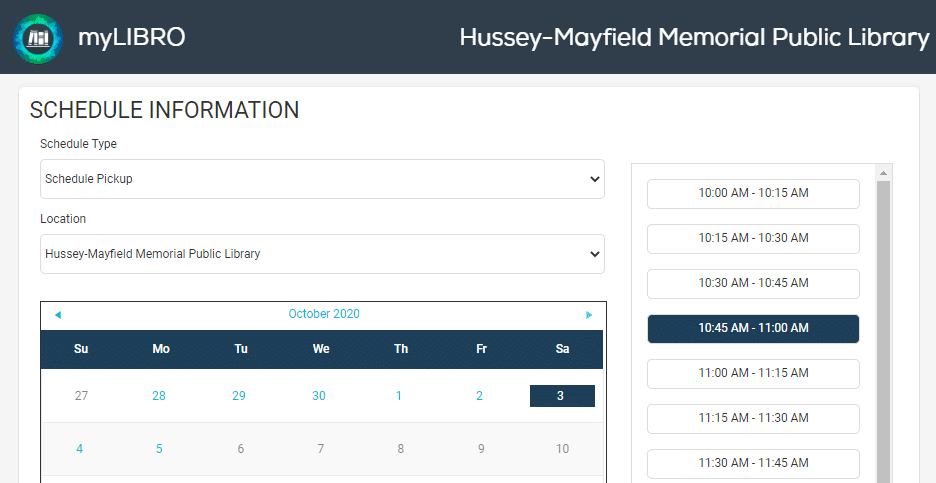Open the Schedule Type dropdown
The width and height of the screenshot is (936, 483).
pyautogui.click(x=322, y=179)
